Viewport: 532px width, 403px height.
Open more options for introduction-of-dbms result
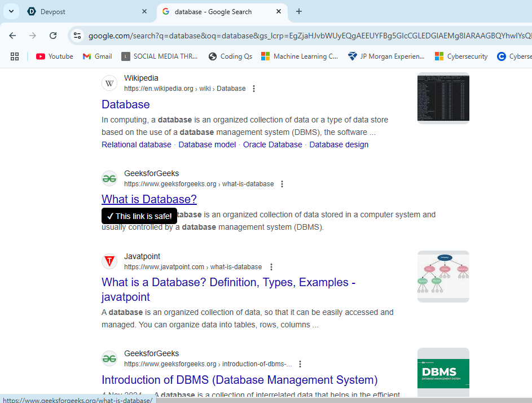tap(300, 364)
